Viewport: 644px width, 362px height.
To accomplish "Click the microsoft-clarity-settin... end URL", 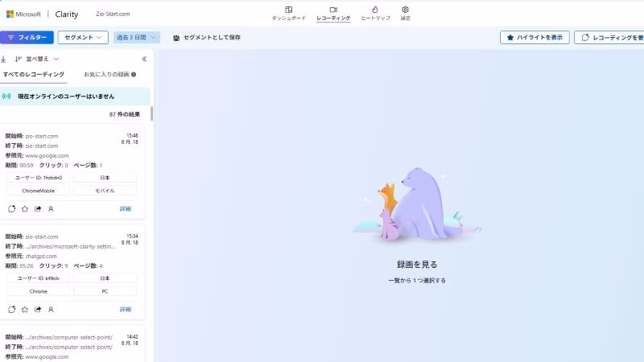I will click(x=70, y=246).
